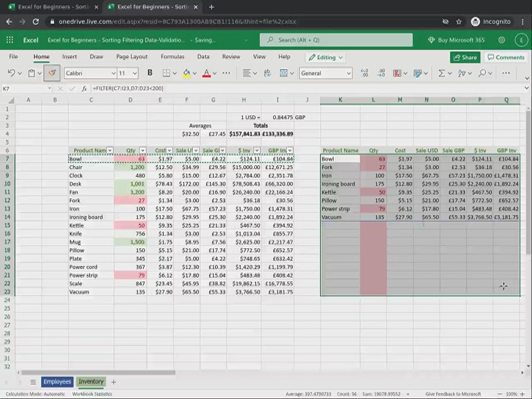Open Product Name filter dropdown
532x399 pixels.
[110, 150]
